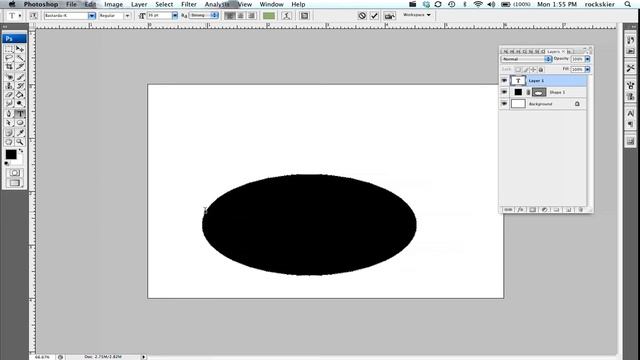Open the Layer menu
The height and width of the screenshot is (360, 640).
click(x=139, y=4)
